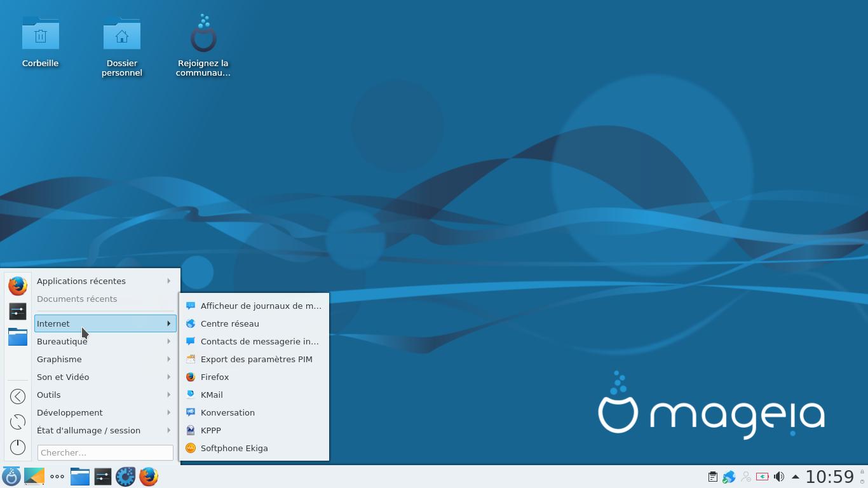Image resolution: width=868 pixels, height=488 pixels.
Task: Click the small logout icon below the lock icon
Action: [x=862, y=482]
